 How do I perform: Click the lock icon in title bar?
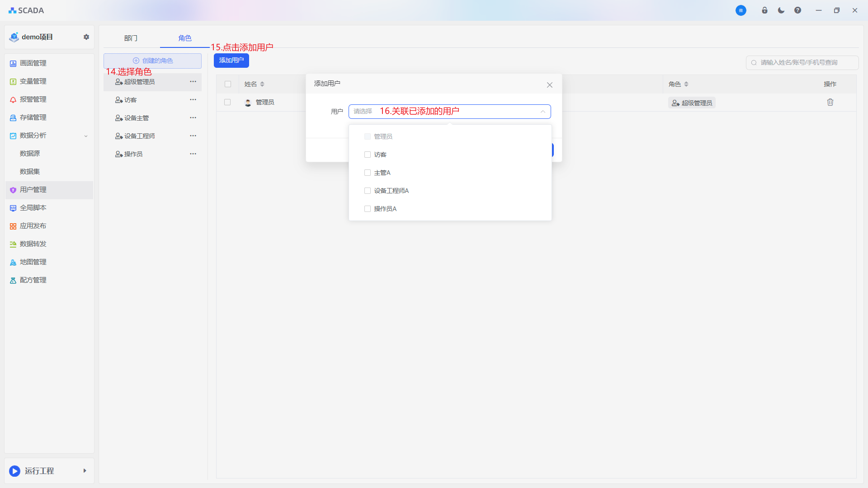point(764,10)
